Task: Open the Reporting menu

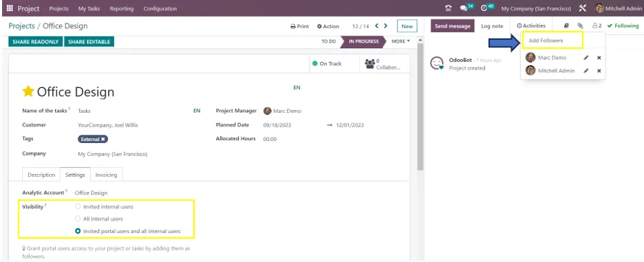Action: point(122,9)
